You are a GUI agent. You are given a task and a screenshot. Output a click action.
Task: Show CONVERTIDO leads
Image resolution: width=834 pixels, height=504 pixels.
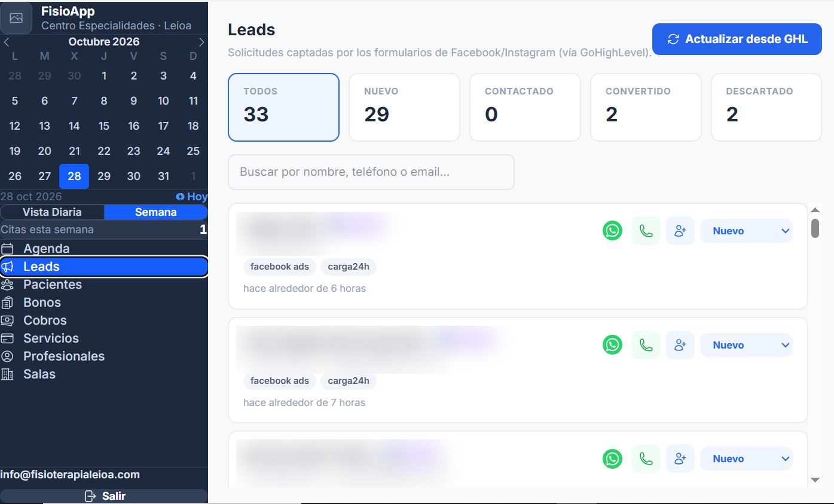click(646, 107)
